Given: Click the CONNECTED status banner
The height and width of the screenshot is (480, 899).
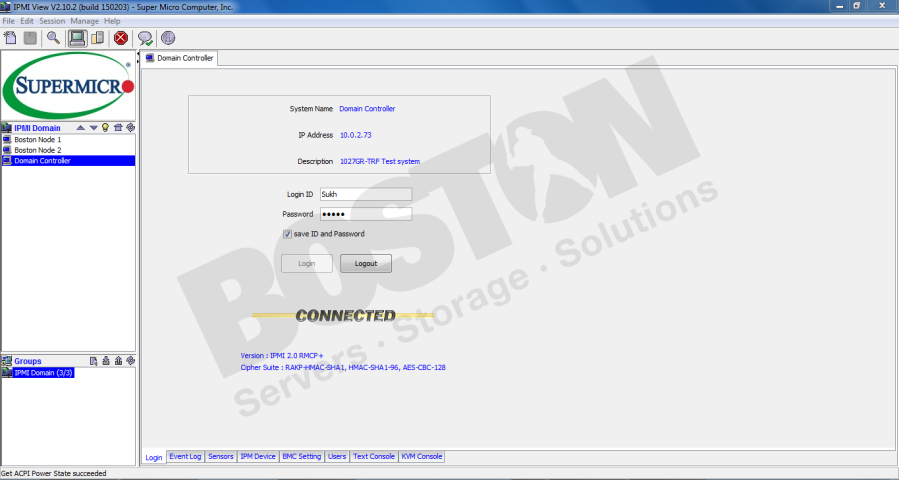Looking at the screenshot, I should [x=344, y=315].
